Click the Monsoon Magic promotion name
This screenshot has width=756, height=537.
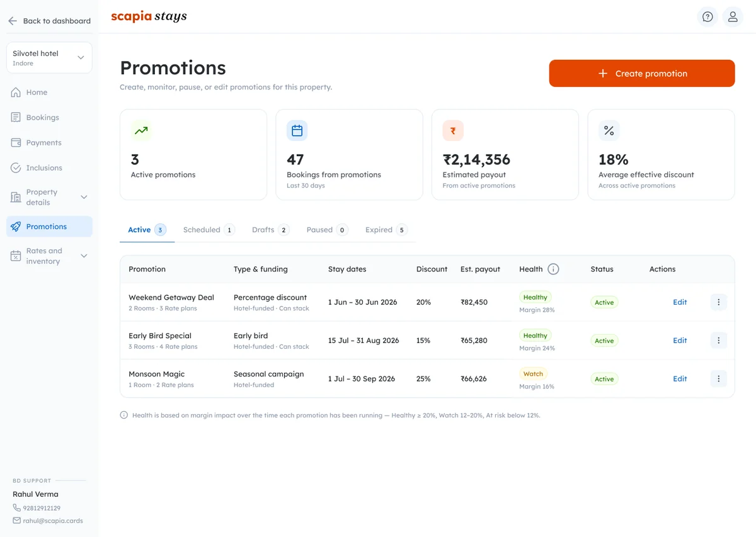(157, 374)
